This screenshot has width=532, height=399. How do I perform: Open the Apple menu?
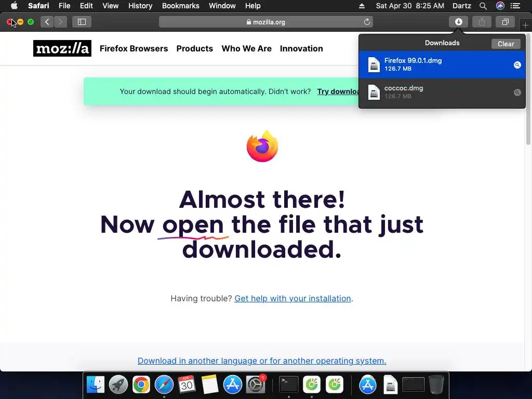[14, 6]
